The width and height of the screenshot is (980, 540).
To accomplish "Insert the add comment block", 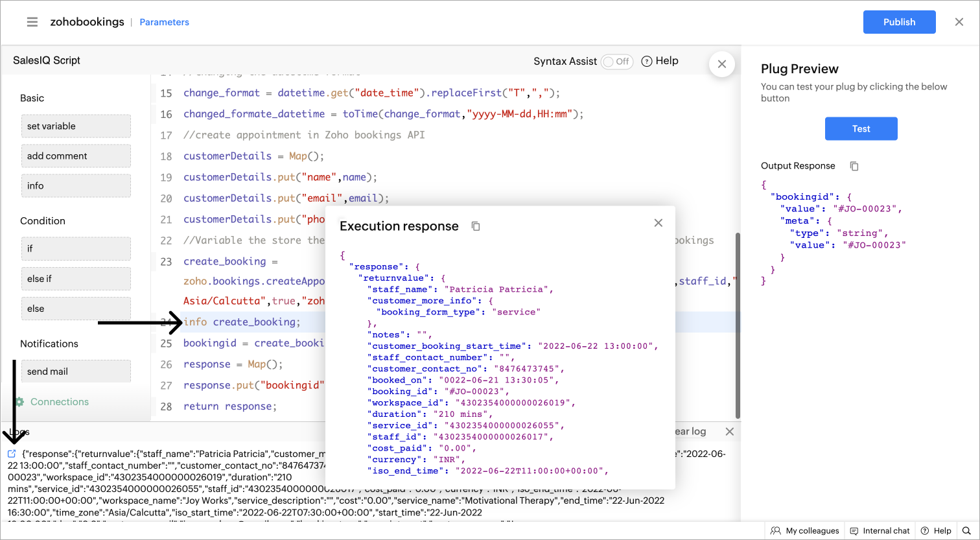I will pos(76,156).
